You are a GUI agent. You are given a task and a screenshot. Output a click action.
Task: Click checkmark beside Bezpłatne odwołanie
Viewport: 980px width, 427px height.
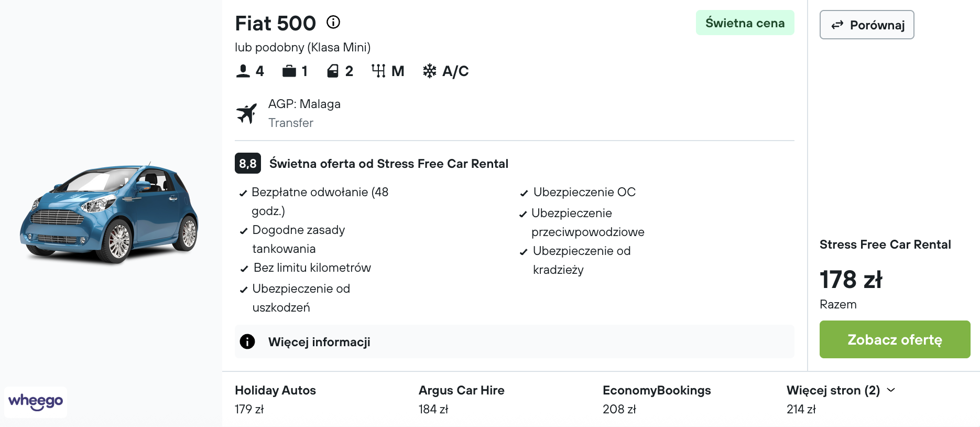pos(243,193)
